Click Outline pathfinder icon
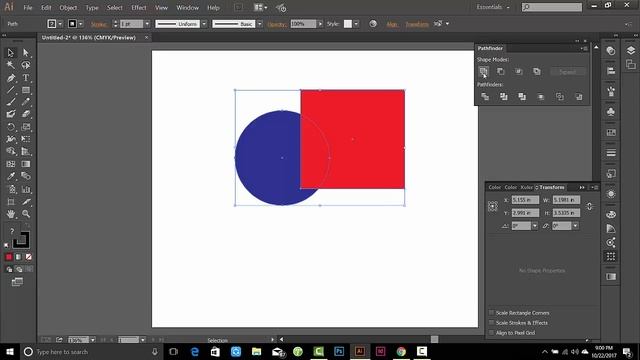The image size is (640, 360). tap(560, 97)
